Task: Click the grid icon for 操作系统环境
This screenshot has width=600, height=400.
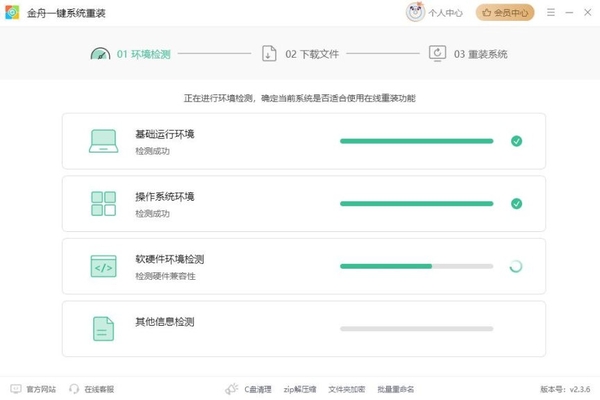Action: pos(103,204)
